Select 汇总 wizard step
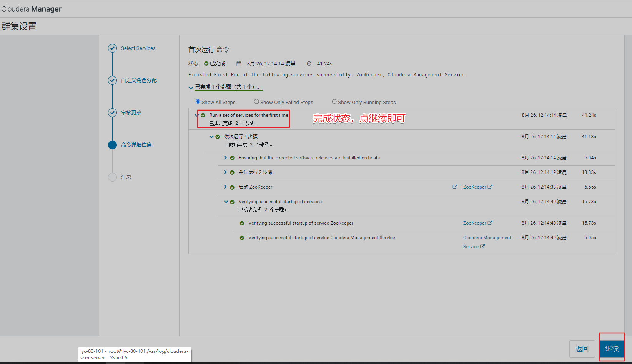Screen dimensions: 632x364 [x=126, y=177]
